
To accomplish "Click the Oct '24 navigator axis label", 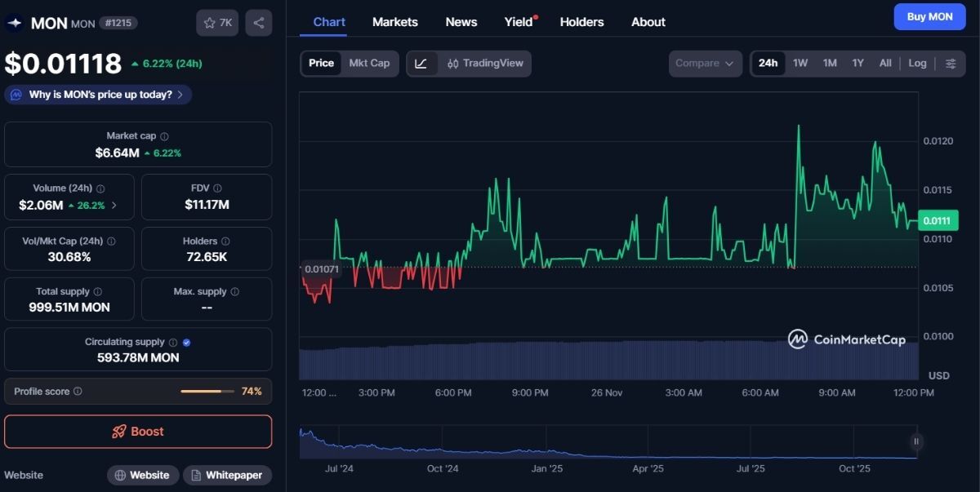I will [x=443, y=468].
